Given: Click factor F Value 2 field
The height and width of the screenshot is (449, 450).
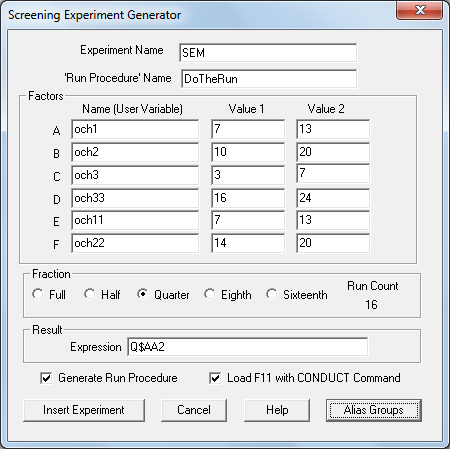Looking at the screenshot, I should tap(333, 243).
